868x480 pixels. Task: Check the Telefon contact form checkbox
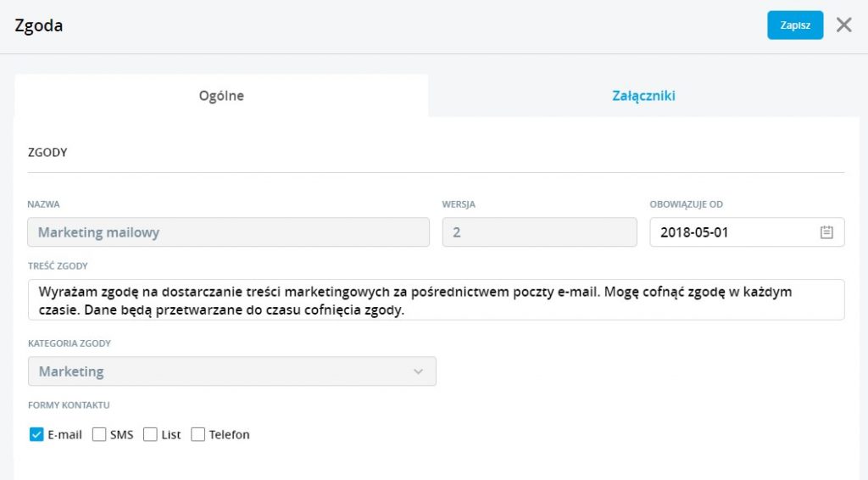198,434
